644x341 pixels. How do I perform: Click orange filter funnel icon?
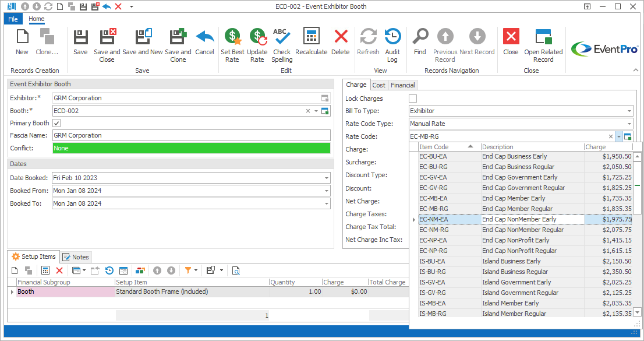(x=187, y=270)
